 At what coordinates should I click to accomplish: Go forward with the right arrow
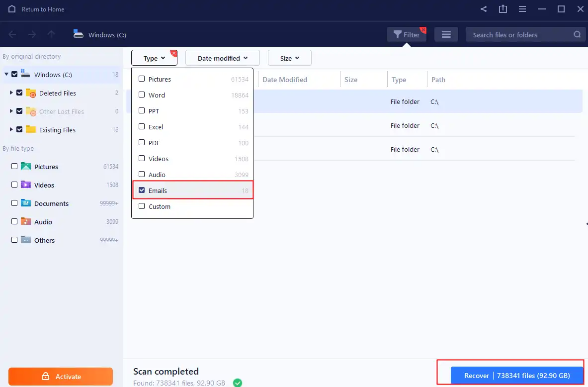point(32,34)
